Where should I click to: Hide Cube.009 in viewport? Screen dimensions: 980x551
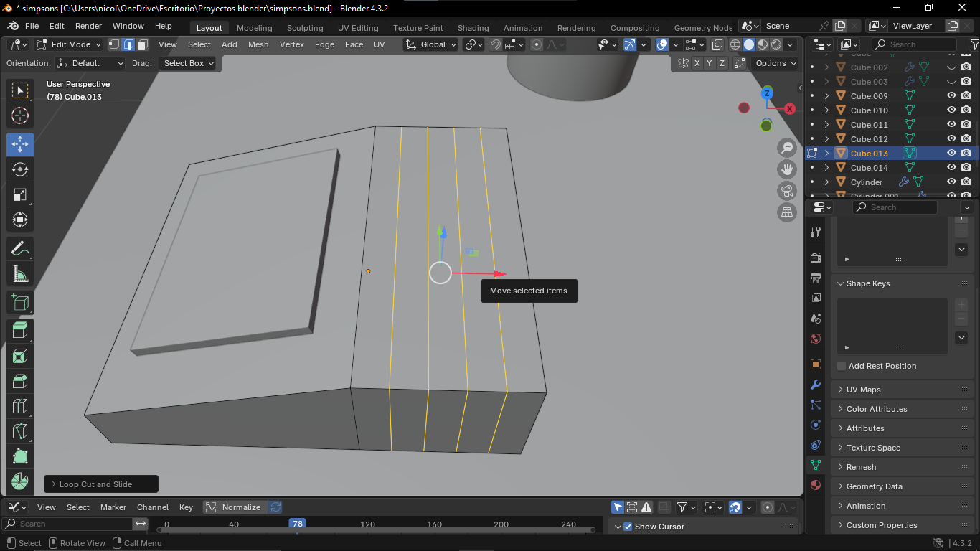pos(951,95)
